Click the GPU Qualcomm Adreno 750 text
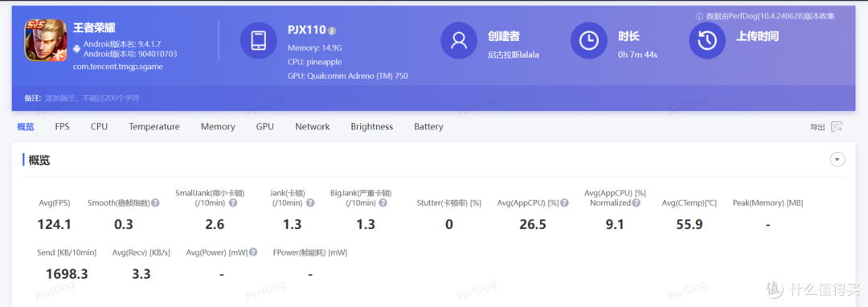This screenshot has height=307, width=868. click(348, 76)
